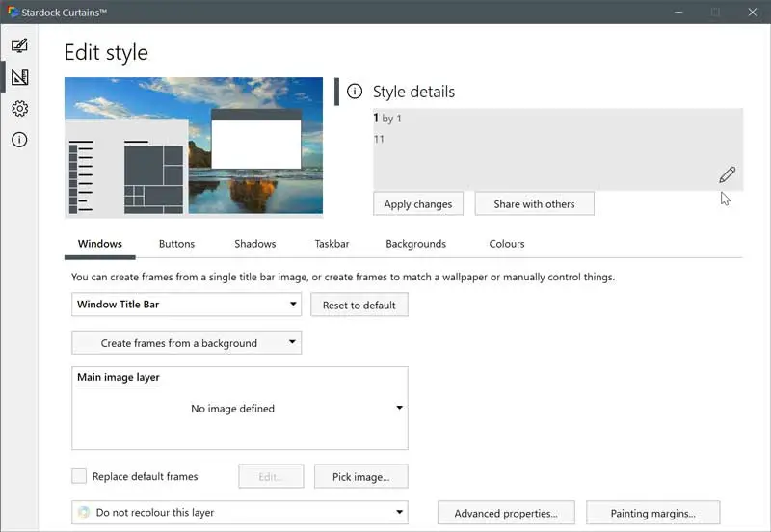The width and height of the screenshot is (771, 532).
Task: Open the No image defined dropdown
Action: [x=240, y=408]
